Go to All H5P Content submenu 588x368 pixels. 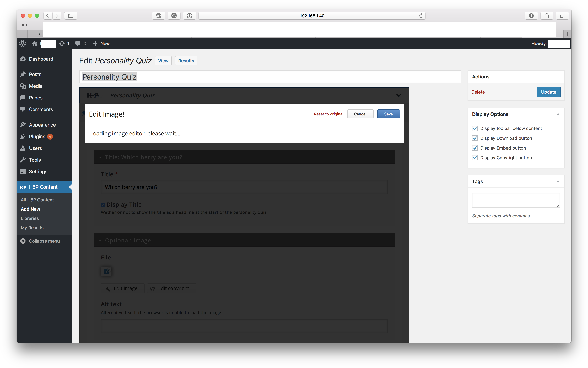point(37,200)
